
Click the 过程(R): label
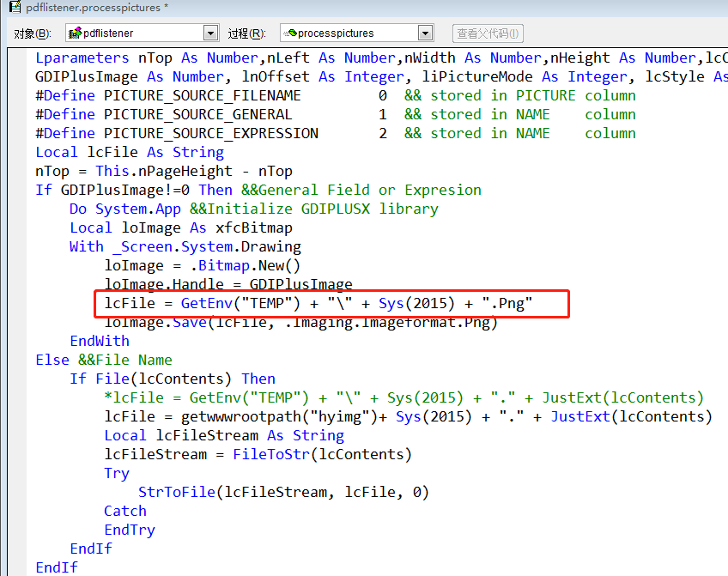(246, 33)
